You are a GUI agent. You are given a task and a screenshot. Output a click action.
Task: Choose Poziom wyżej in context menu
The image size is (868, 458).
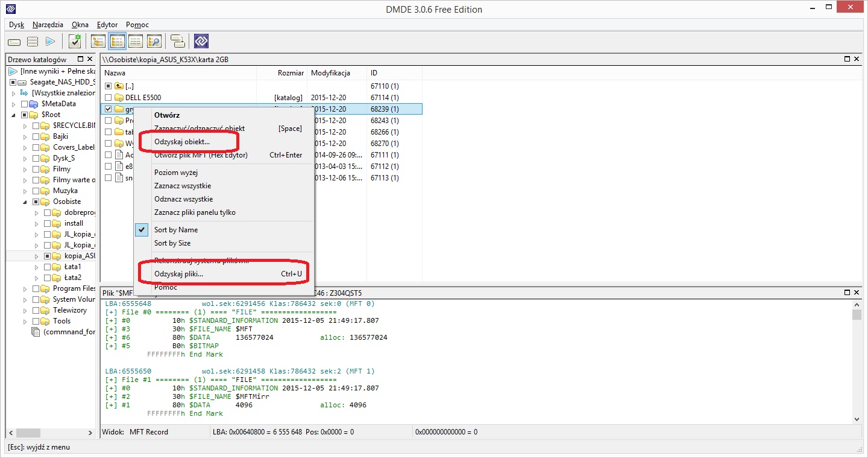224,173
